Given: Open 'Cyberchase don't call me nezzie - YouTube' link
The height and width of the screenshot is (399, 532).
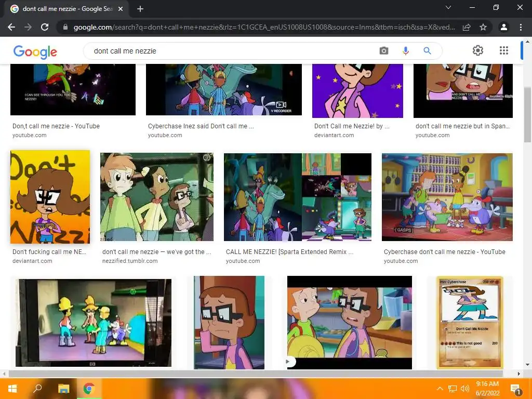Looking at the screenshot, I should click(445, 252).
